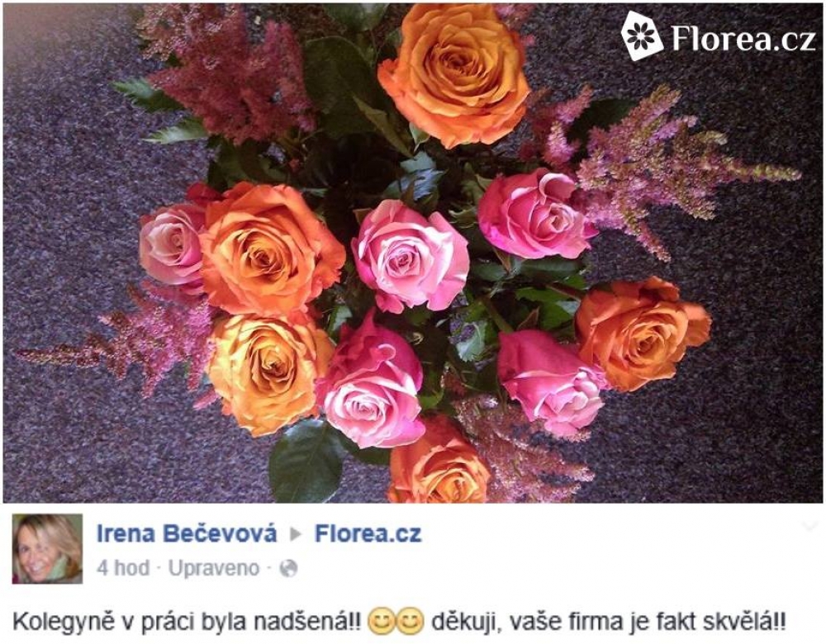Click the Florea.cz watermark text on photo
826x644 pixels.
click(x=743, y=38)
